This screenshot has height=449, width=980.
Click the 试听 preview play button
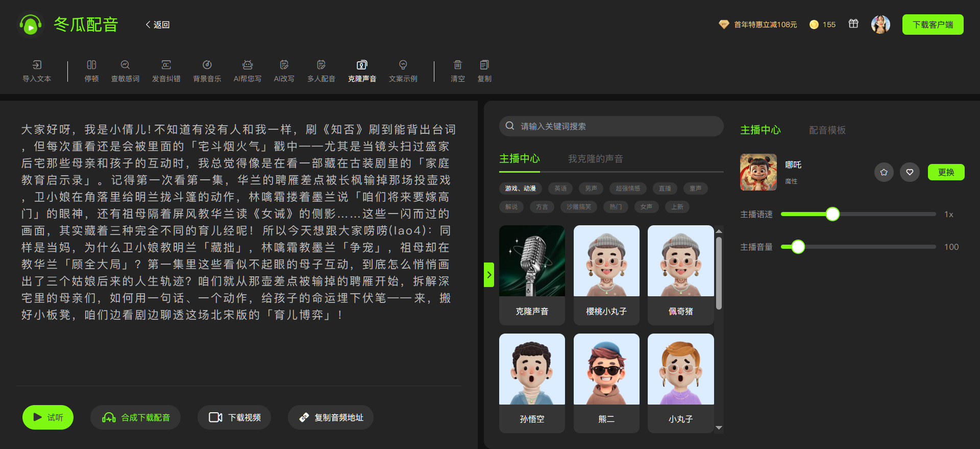click(48, 417)
